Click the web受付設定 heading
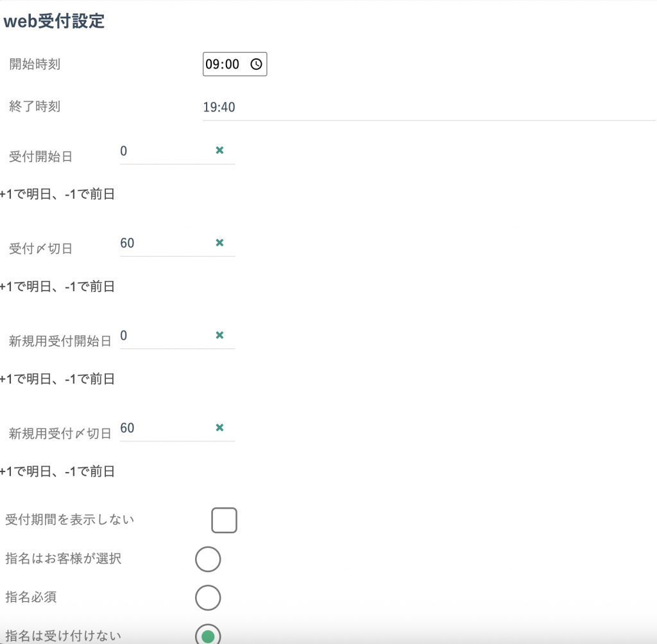This screenshot has height=644, width=657. 54,21
